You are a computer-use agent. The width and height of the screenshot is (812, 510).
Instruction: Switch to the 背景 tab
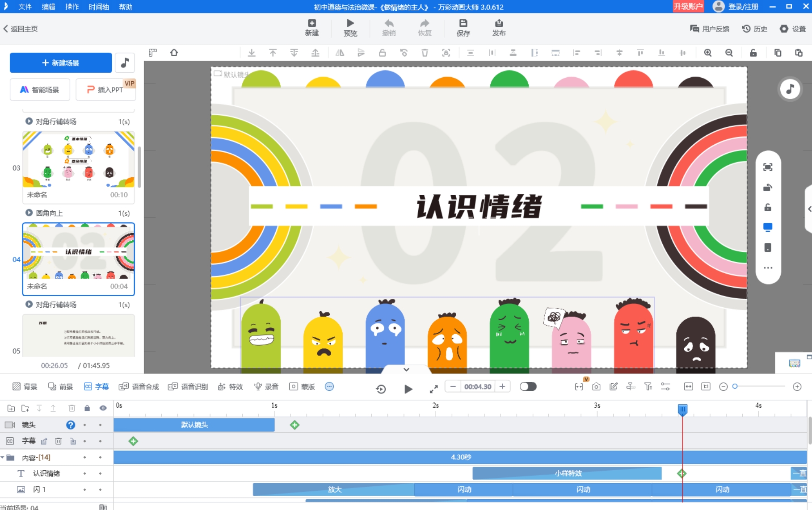click(25, 387)
